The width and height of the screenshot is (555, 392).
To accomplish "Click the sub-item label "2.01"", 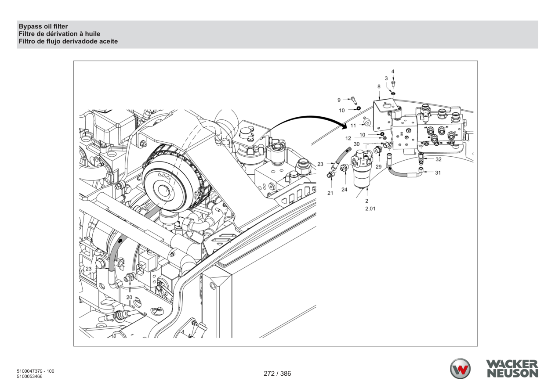I will [370, 209].
